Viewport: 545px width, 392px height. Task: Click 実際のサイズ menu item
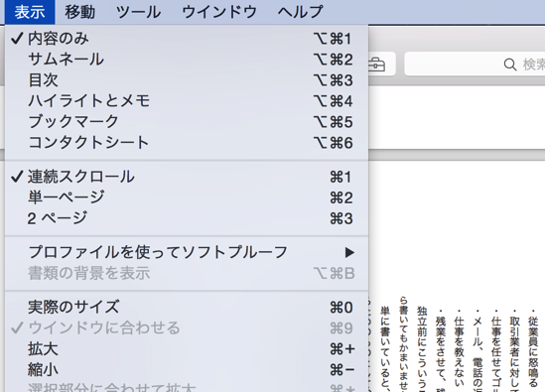[187, 308]
